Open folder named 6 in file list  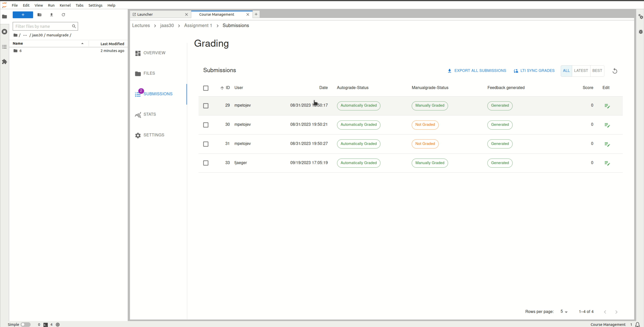(69, 51)
